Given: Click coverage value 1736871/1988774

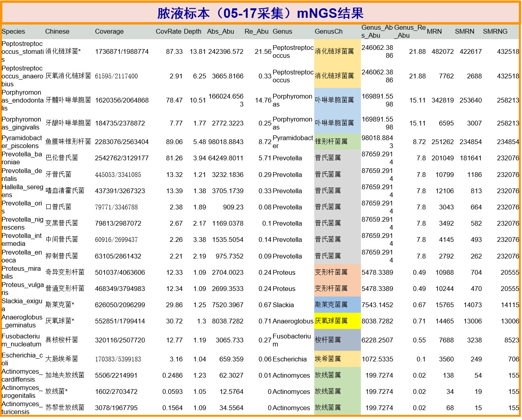Looking at the screenshot, I should pyautogui.click(x=122, y=51).
